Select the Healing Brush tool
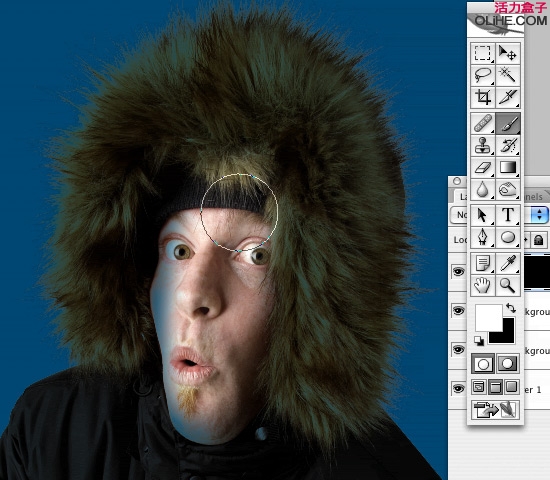Screen dimensions: 550x480 [x=483, y=124]
